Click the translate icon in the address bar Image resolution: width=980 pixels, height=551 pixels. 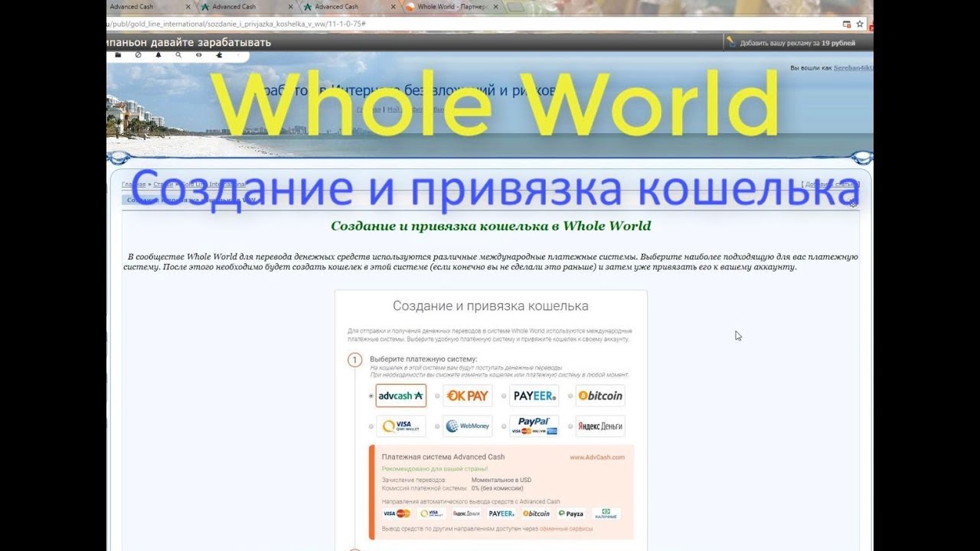847,24
